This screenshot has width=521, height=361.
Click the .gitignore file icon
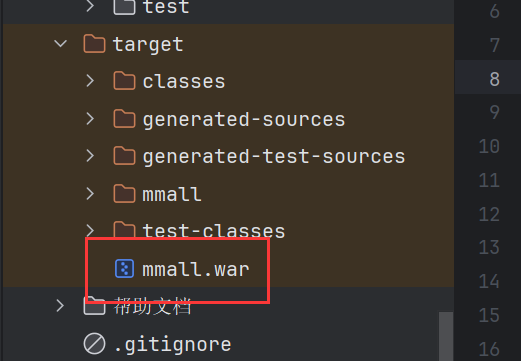[x=94, y=344]
